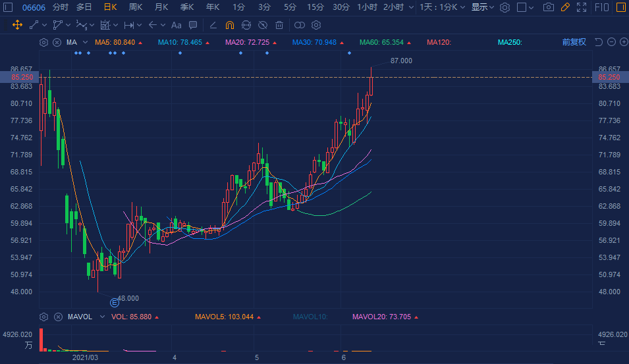Delete drawings with the trash icon
The image size is (629, 364).
click(279, 25)
